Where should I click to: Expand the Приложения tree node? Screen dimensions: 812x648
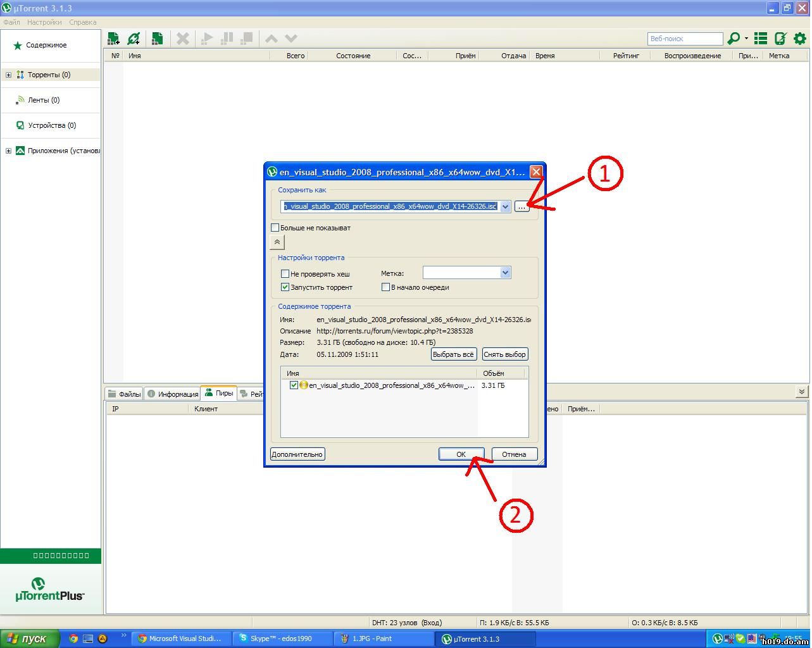click(8, 151)
